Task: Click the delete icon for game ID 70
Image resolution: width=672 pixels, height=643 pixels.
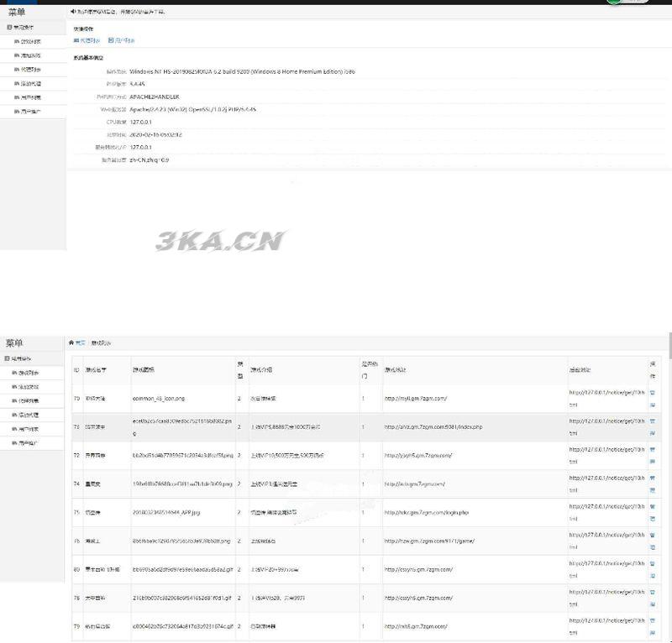Action: click(x=653, y=391)
